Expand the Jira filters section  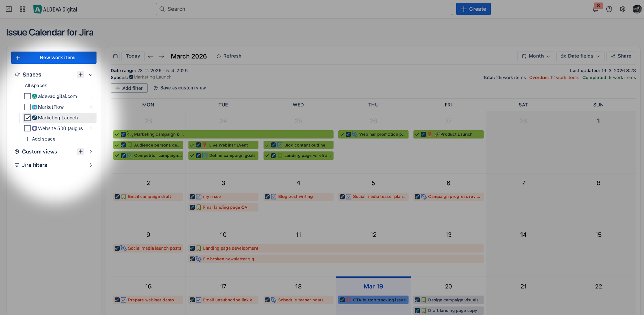pyautogui.click(x=91, y=165)
